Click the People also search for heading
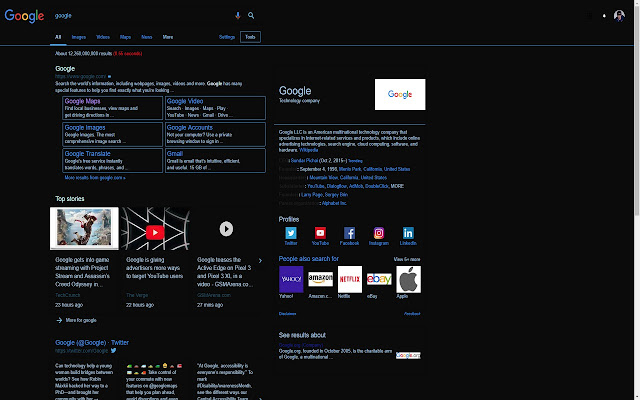 (x=309, y=259)
